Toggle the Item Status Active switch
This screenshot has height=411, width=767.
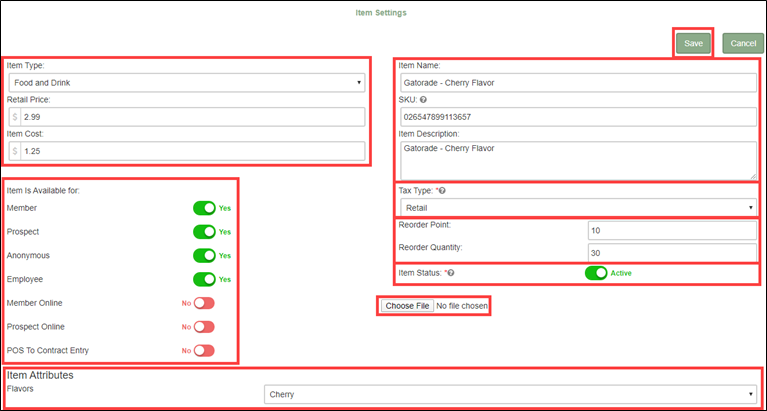(596, 273)
